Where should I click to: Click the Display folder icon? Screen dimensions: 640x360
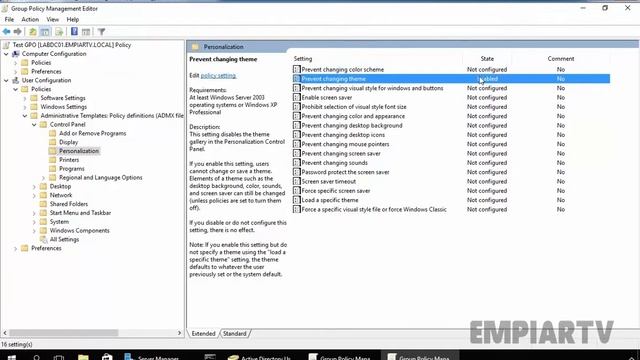coord(53,142)
